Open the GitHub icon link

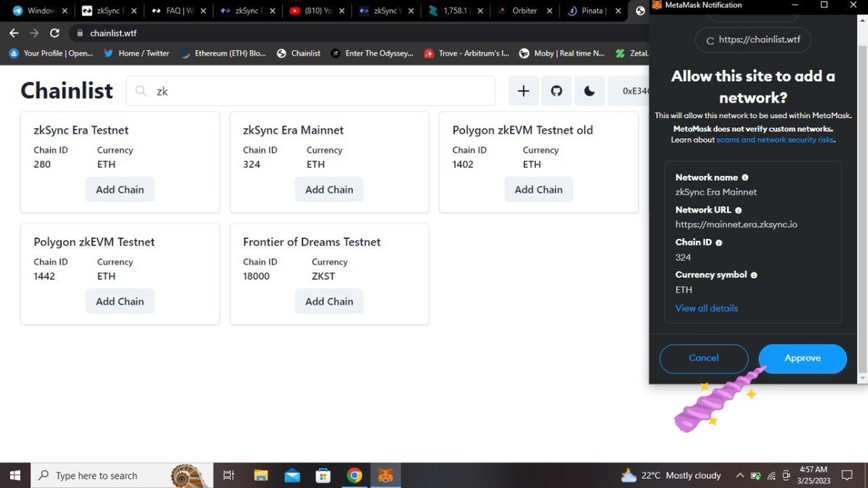(556, 91)
